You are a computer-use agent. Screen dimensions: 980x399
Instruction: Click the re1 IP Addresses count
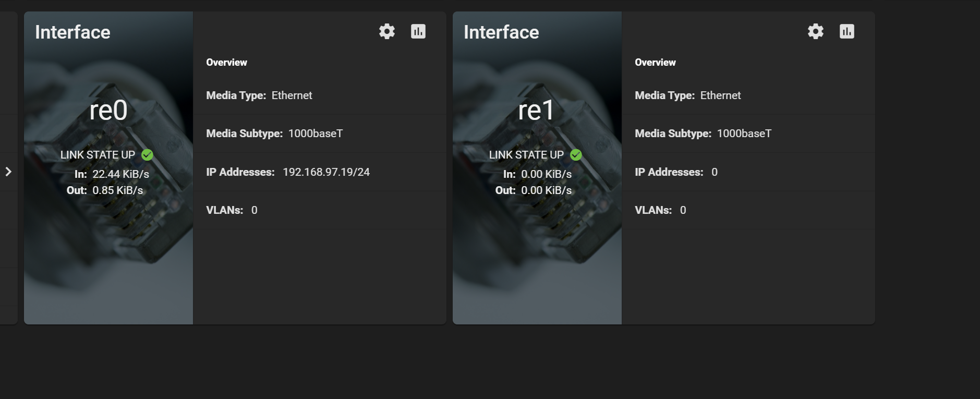(715, 172)
